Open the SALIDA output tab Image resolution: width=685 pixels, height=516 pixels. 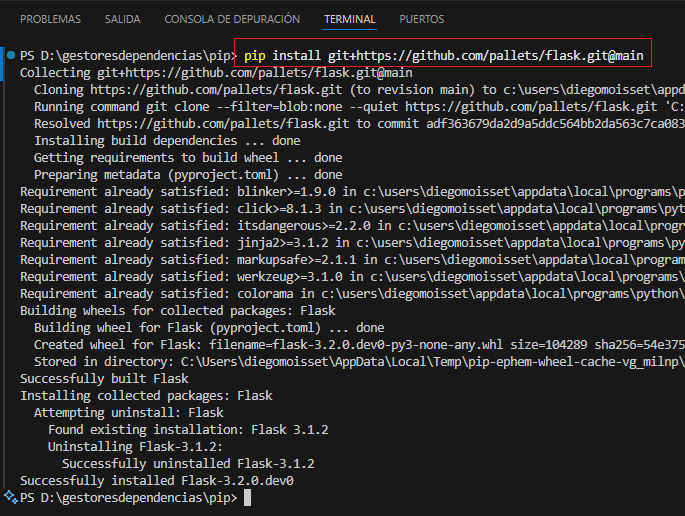click(123, 19)
